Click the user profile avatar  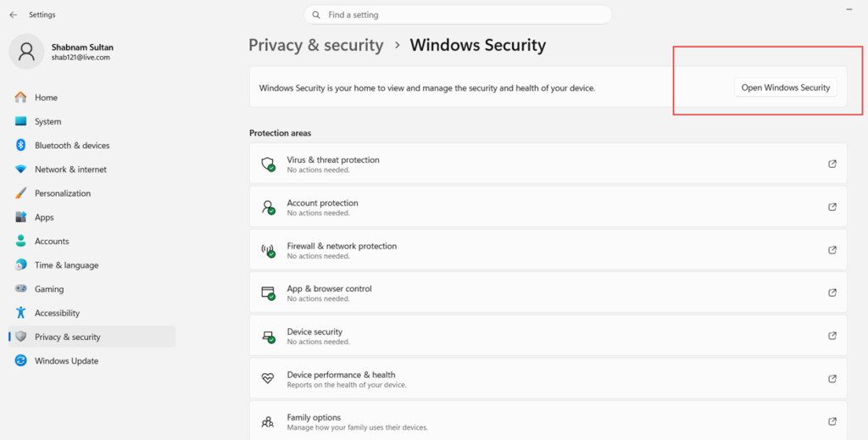pos(26,52)
